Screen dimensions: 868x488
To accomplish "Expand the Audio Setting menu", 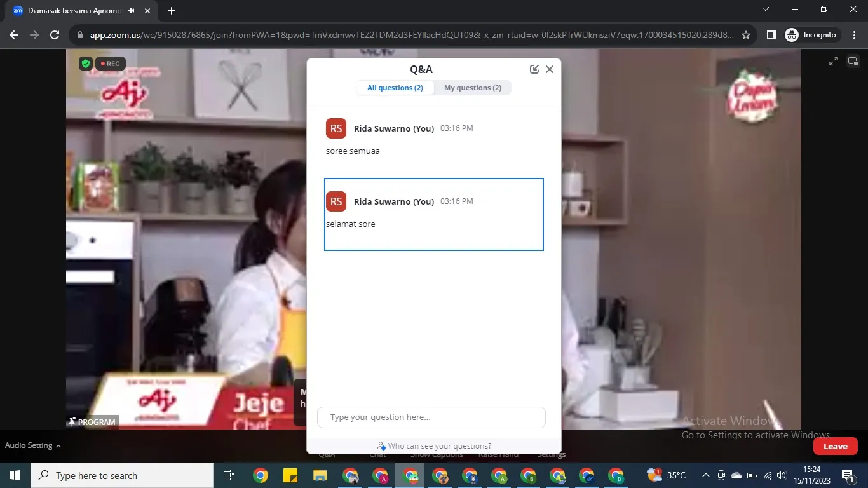I will point(33,445).
